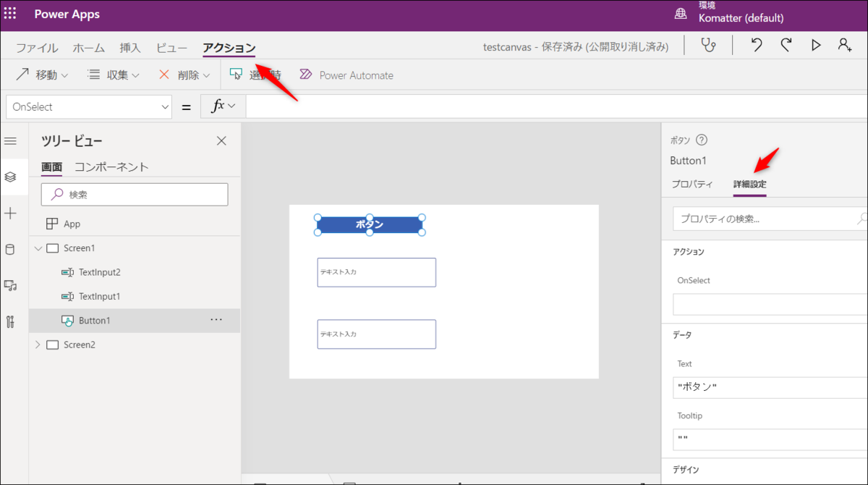Click the blue ボタン button on canvas
868x485 pixels.
tap(369, 224)
